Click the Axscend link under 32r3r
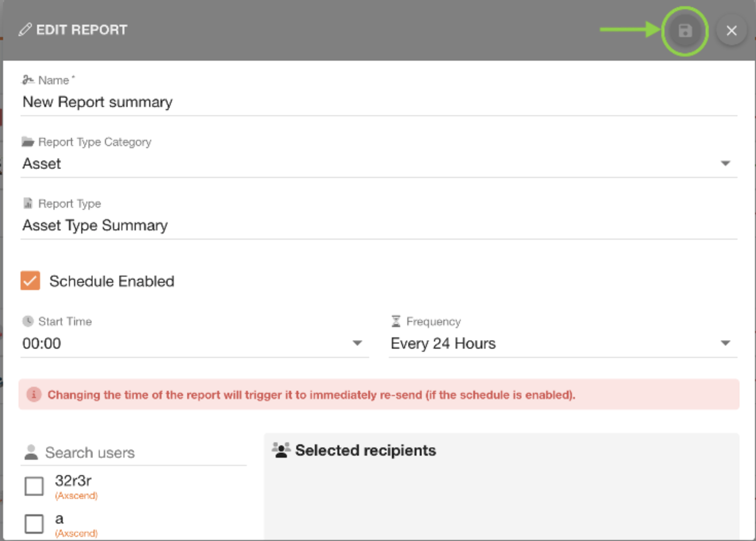Screen dimensions: 756x541 pyautogui.click(x=76, y=496)
